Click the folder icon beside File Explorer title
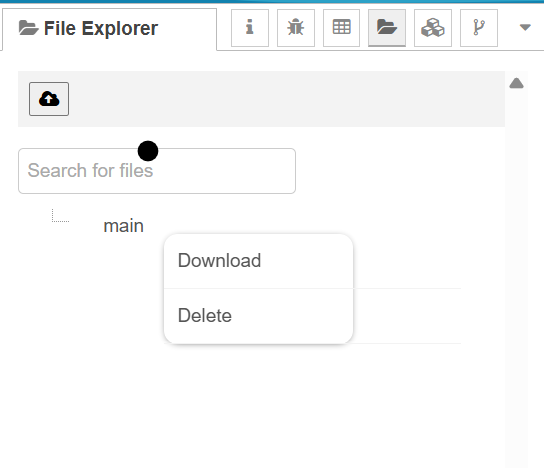544x468 pixels. click(x=28, y=28)
